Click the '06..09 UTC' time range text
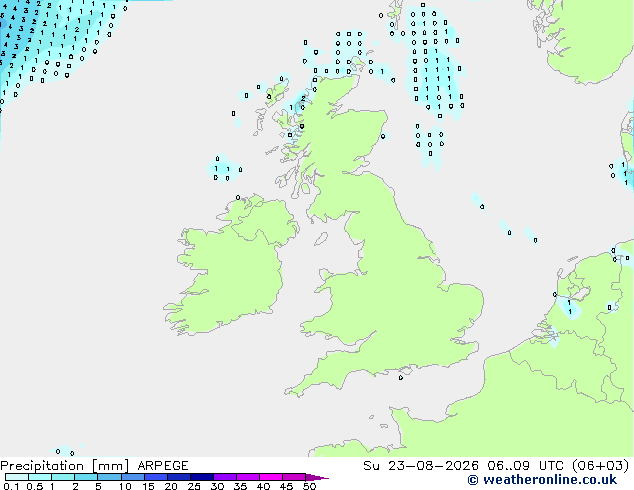Image resolution: width=634 pixels, height=490 pixels. tap(525, 466)
